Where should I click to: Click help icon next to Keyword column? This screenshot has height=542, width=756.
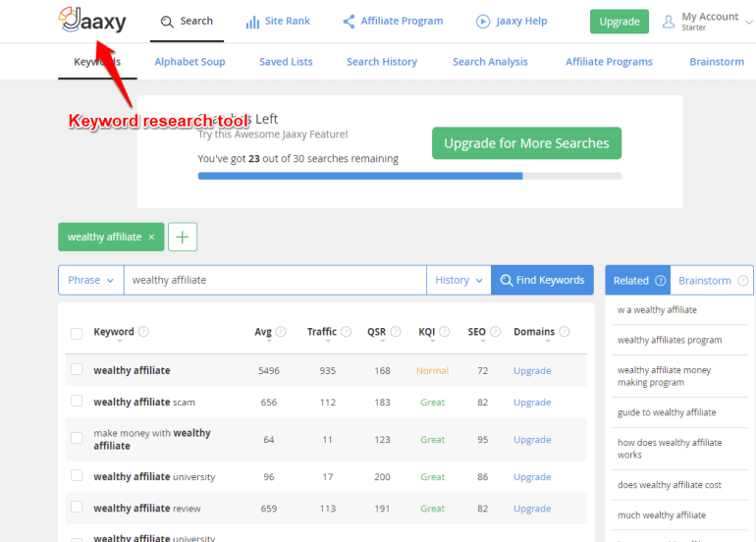coord(143,331)
